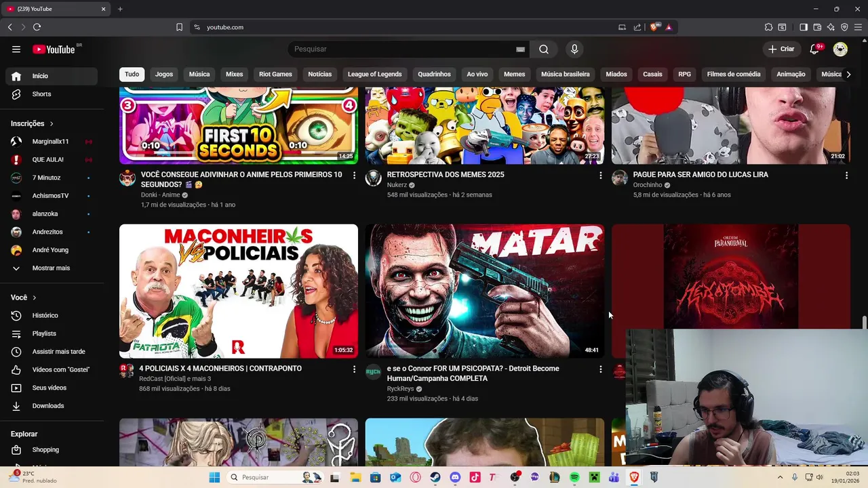
Task: Click the search magnifier button
Action: [x=544, y=49]
